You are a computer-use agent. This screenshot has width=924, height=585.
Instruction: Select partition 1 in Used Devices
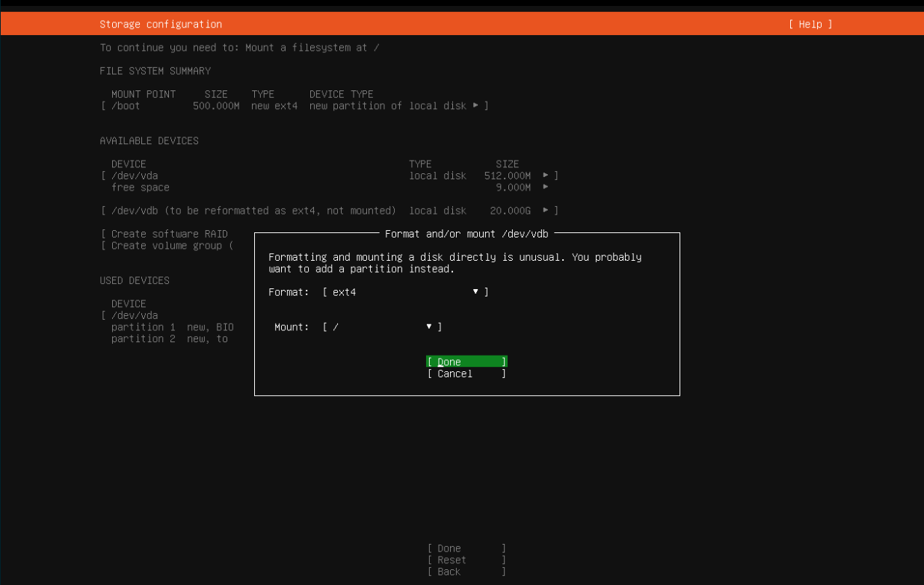tap(172, 327)
